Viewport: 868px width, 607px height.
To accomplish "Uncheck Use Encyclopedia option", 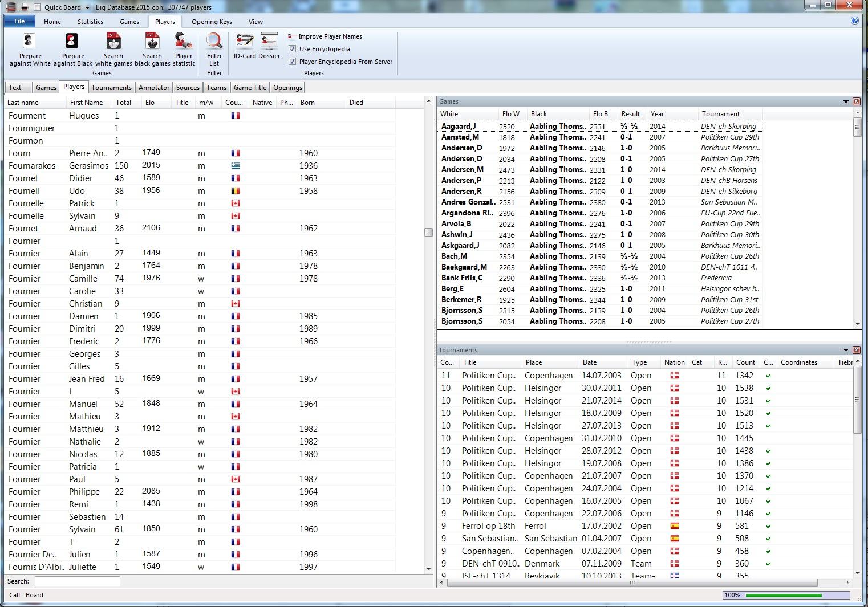I will click(x=293, y=49).
